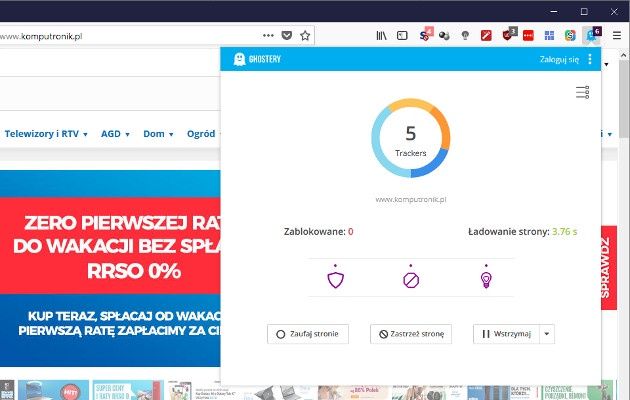Open the AGD menu
This screenshot has height=400, width=630.
(115, 134)
